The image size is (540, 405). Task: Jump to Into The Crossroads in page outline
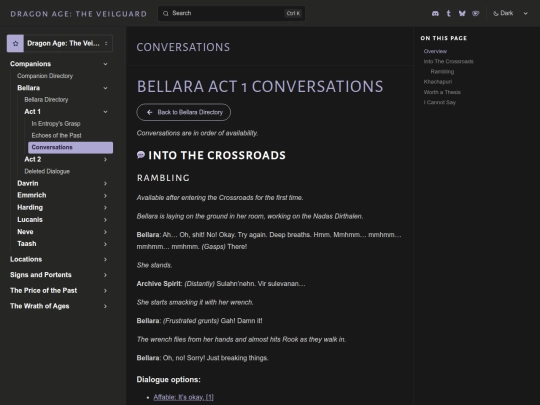coord(448,61)
